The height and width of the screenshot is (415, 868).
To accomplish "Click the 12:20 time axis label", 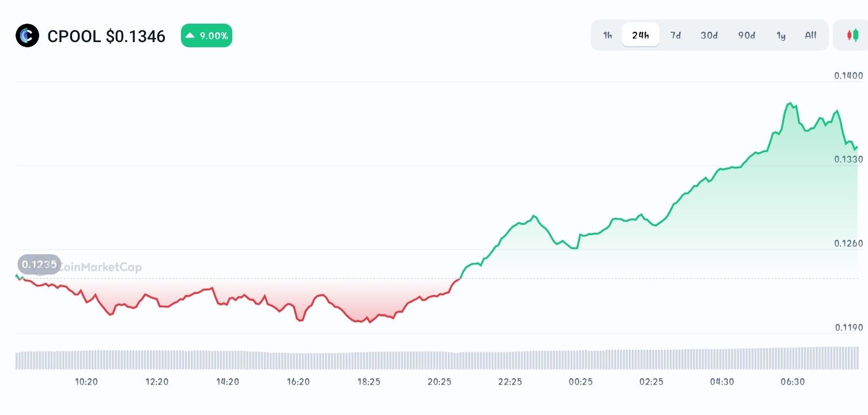I will coord(157,382).
